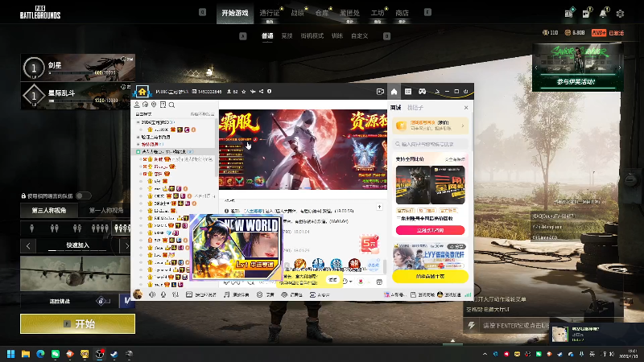Open WeChat from the taskbar
644x362 pixels.
pos(56,354)
